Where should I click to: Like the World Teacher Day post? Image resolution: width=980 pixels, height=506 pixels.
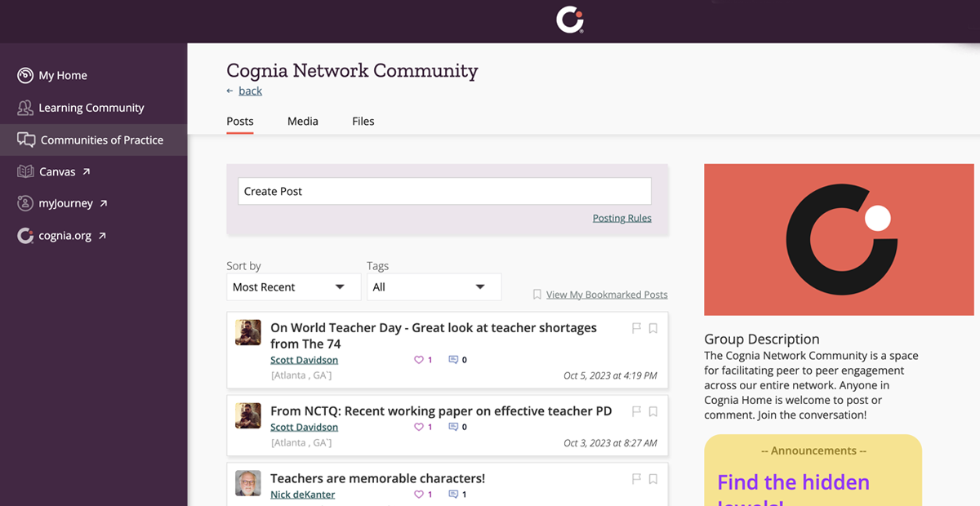tap(419, 360)
